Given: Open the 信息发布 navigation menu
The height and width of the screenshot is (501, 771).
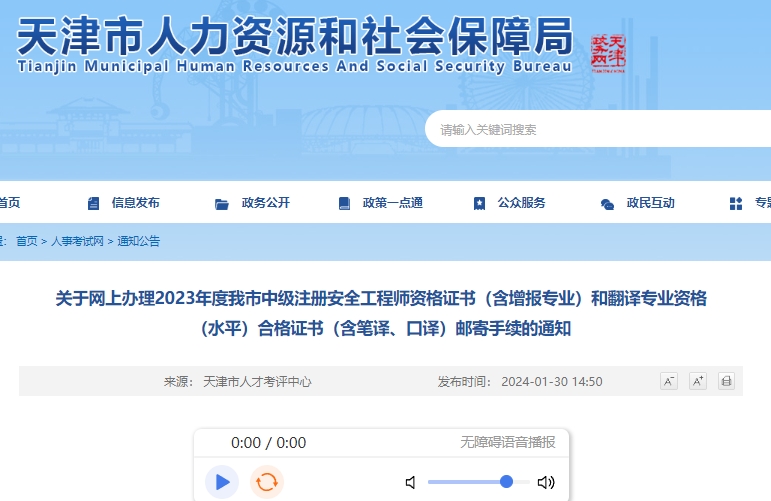Looking at the screenshot, I should [135, 203].
